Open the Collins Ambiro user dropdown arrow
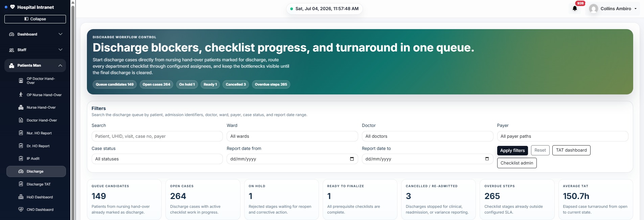 pos(636,9)
